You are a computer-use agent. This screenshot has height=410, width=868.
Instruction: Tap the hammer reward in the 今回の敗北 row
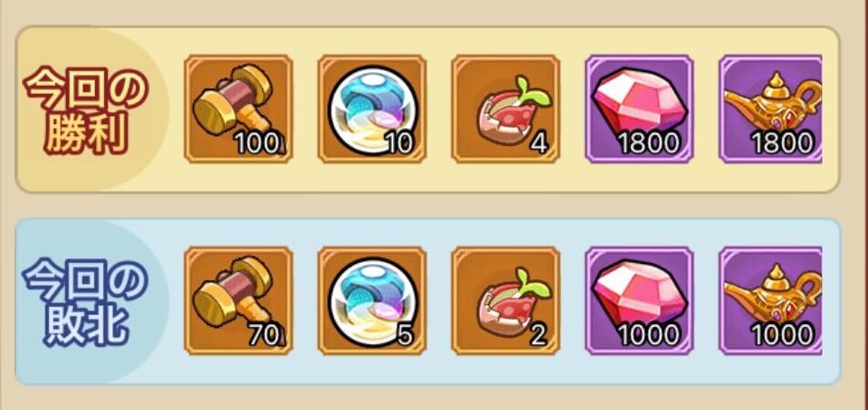pos(238,300)
